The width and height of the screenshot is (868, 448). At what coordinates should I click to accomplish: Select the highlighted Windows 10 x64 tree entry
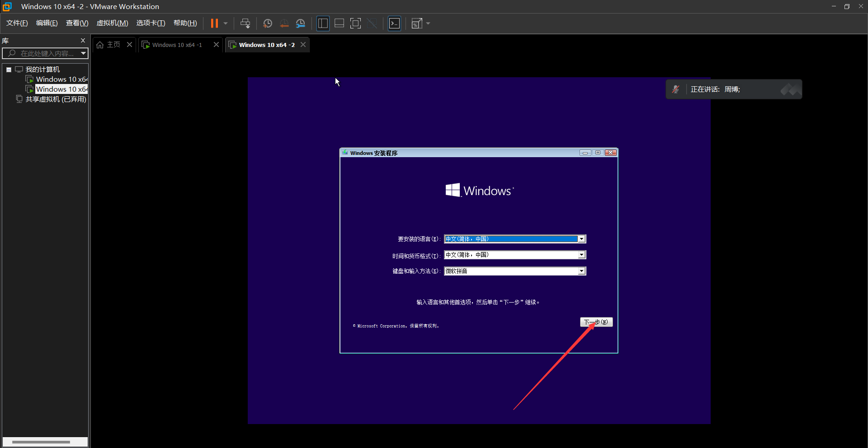[x=61, y=89]
